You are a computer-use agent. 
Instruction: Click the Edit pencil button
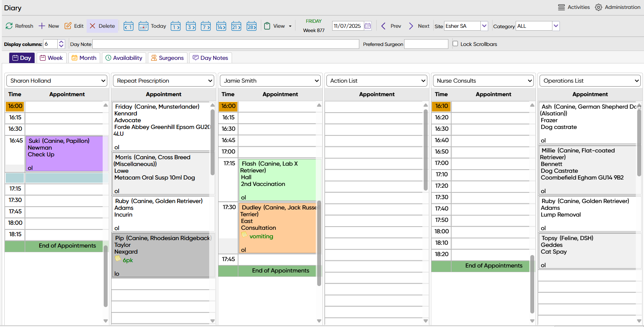[74, 26]
